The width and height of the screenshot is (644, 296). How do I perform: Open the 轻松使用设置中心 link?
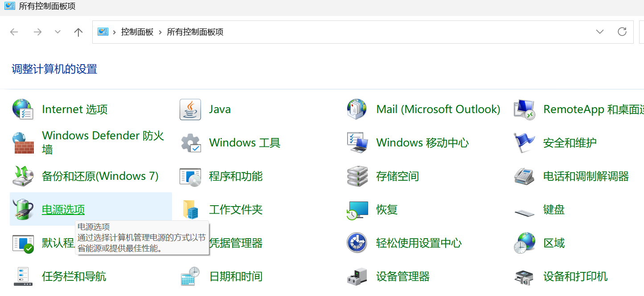pos(419,243)
